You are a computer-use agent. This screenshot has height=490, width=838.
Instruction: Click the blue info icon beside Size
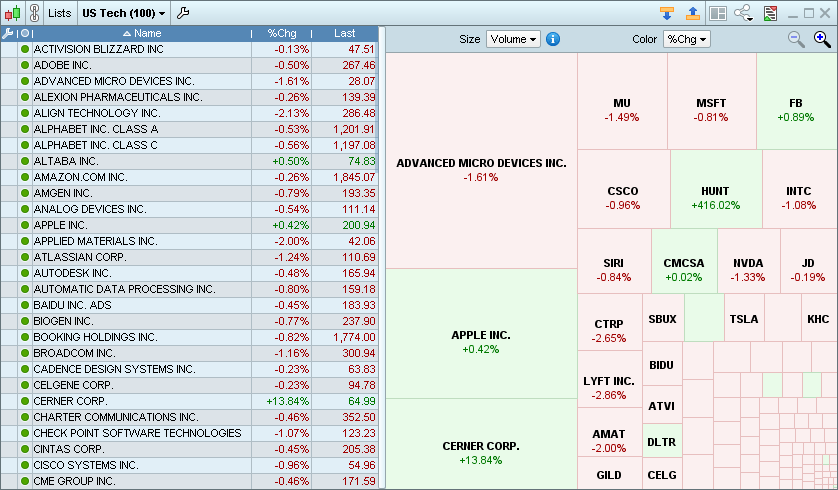pos(553,39)
